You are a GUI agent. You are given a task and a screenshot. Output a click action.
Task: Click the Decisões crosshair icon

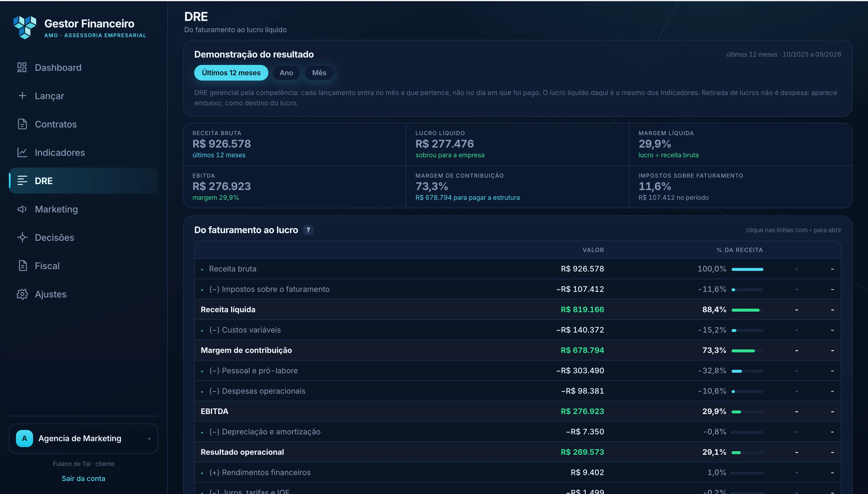[x=22, y=237]
